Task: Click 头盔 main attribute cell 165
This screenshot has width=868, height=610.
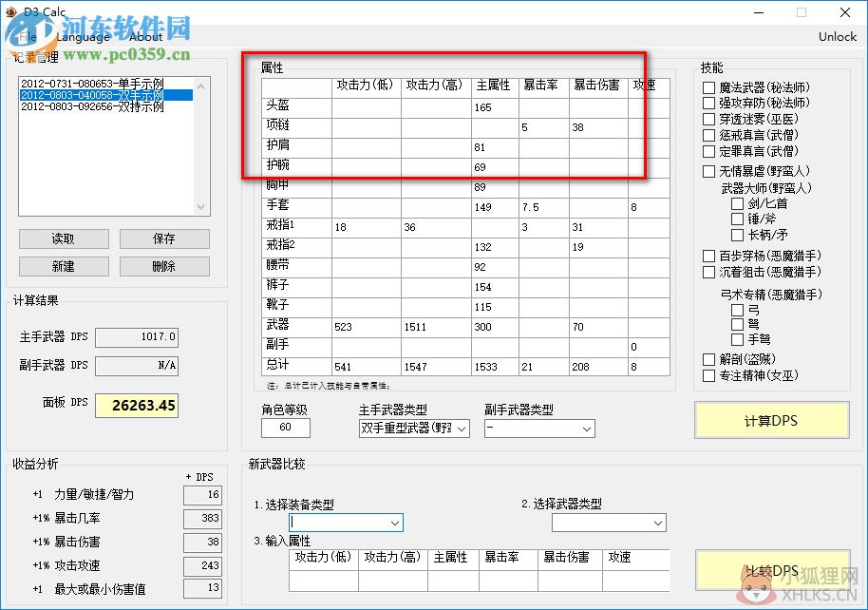Action: [x=495, y=107]
